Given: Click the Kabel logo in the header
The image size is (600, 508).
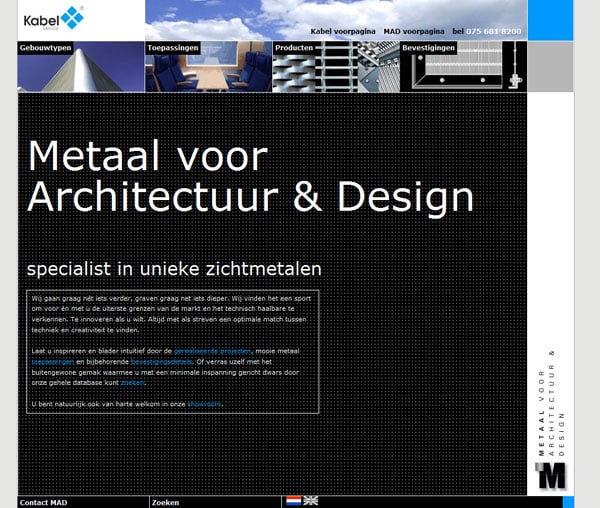Looking at the screenshot, I should [54, 19].
